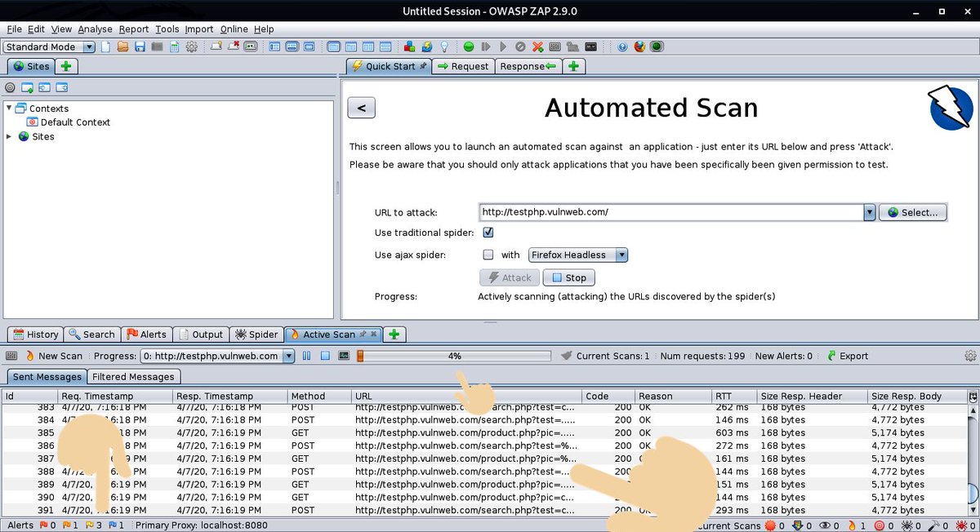Open the Analyse menu
Screen dimensions: 980x532
coord(96,29)
